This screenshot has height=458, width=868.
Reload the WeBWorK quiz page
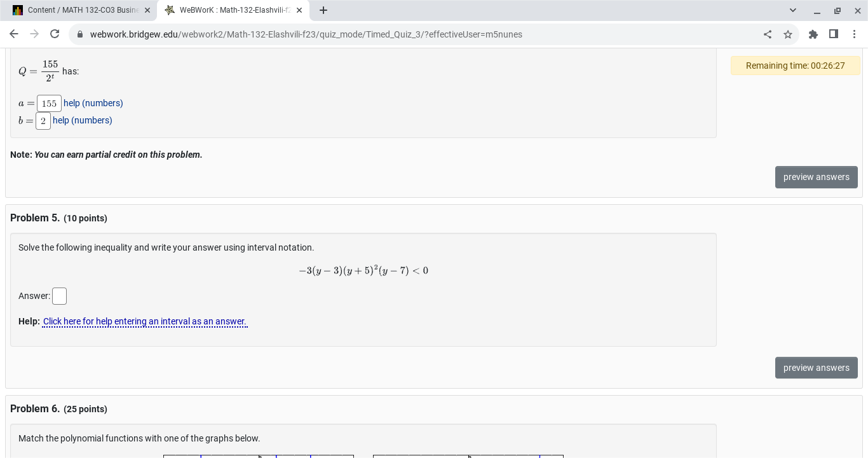click(x=55, y=34)
